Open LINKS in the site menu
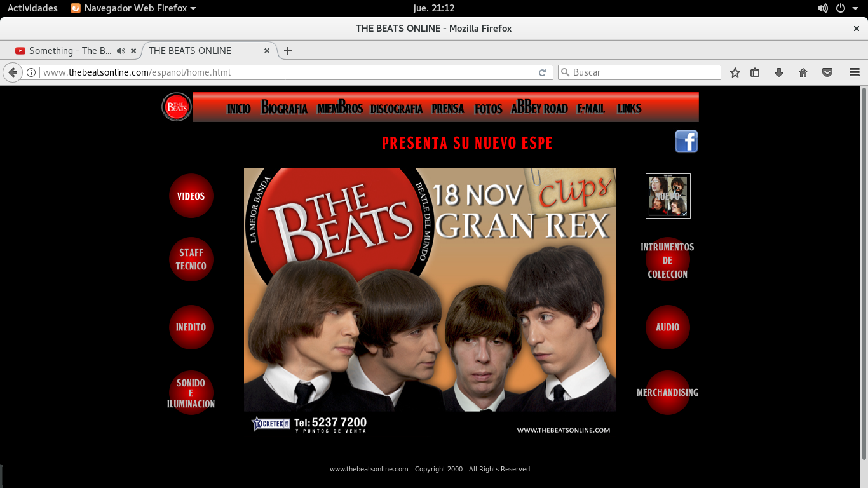 [x=629, y=108]
